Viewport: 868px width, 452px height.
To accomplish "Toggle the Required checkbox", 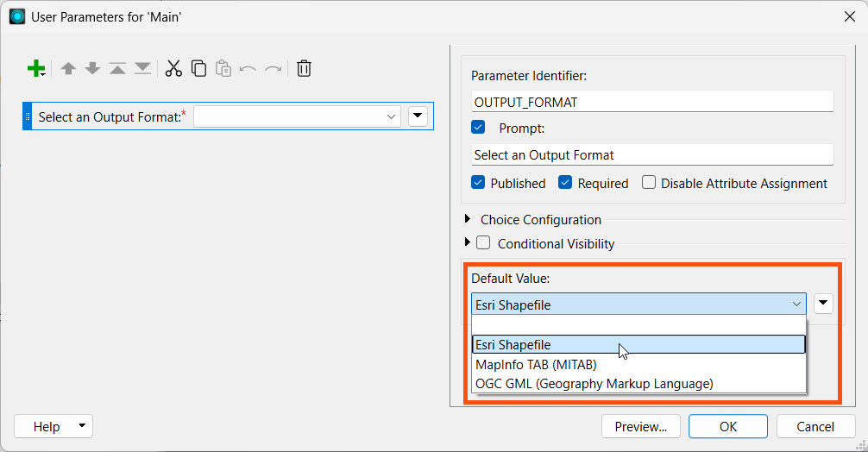I will click(566, 183).
